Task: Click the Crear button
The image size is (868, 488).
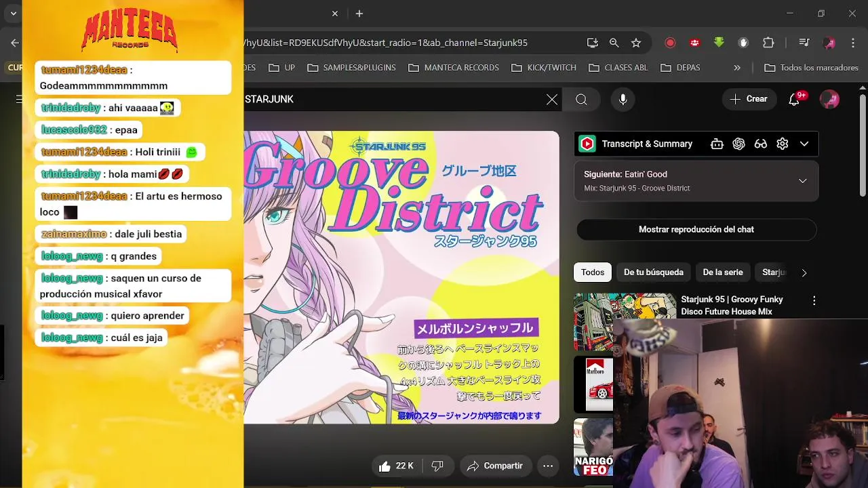Action: (748, 99)
